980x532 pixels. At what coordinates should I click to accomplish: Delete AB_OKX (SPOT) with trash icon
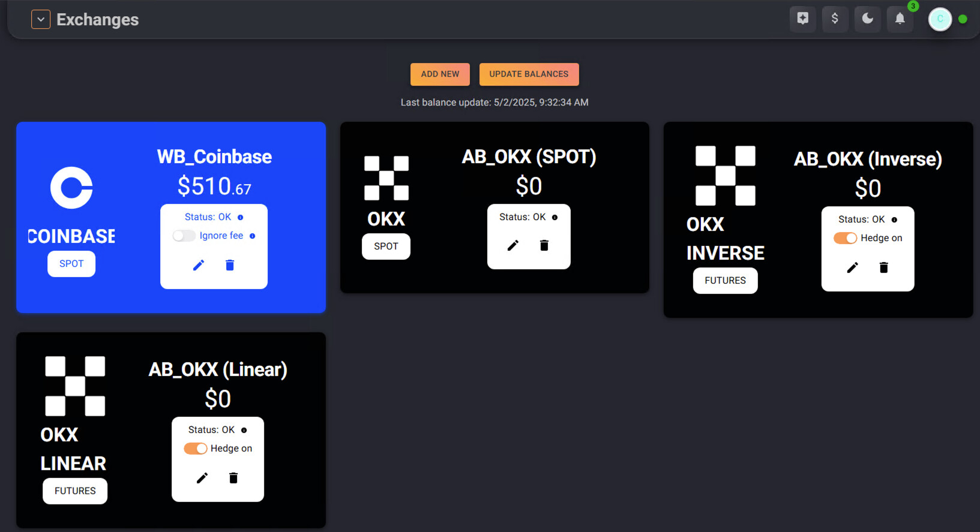544,245
